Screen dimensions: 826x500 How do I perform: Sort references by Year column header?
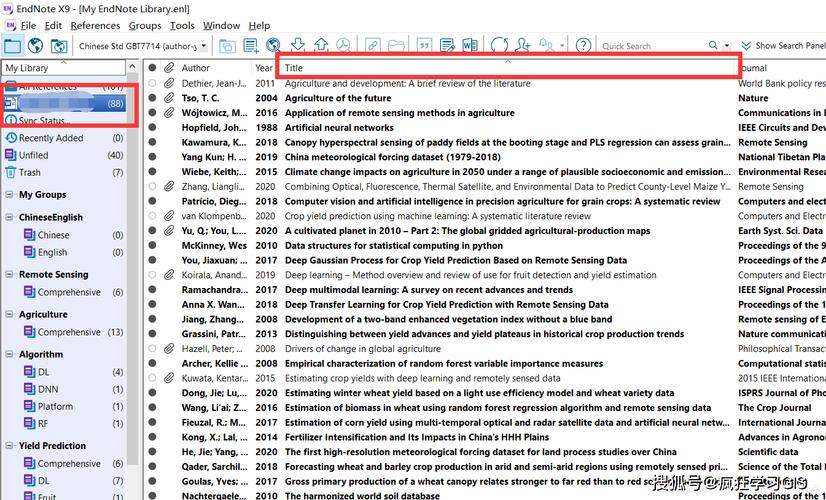(x=263, y=68)
